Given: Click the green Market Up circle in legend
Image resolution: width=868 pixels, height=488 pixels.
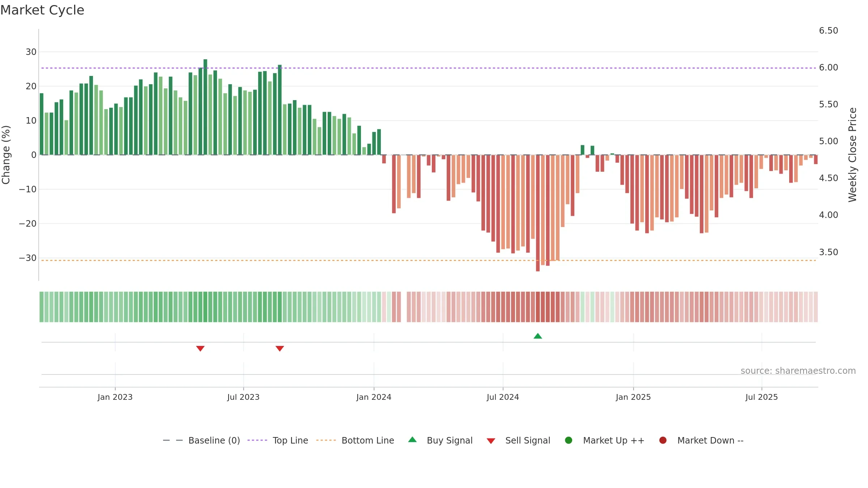Looking at the screenshot, I should [x=569, y=440].
